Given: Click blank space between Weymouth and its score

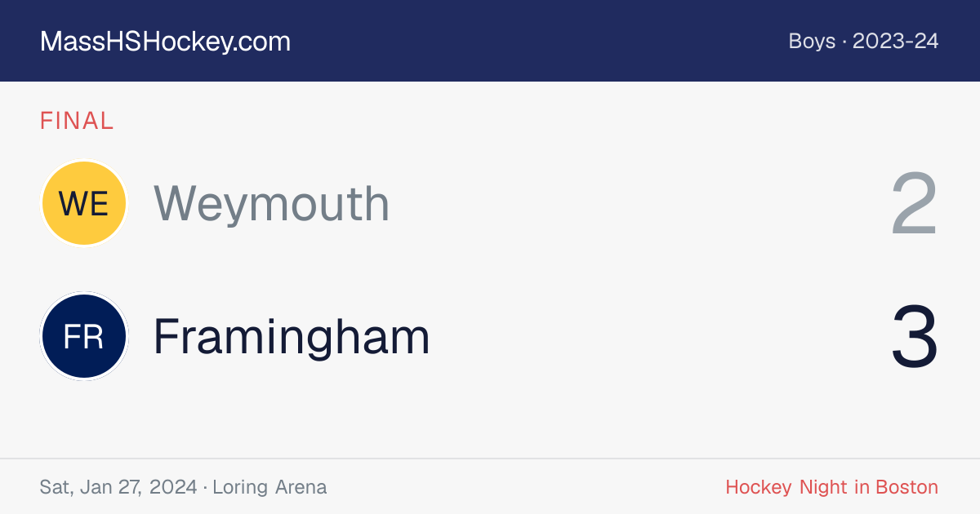Looking at the screenshot, I should click(637, 204).
